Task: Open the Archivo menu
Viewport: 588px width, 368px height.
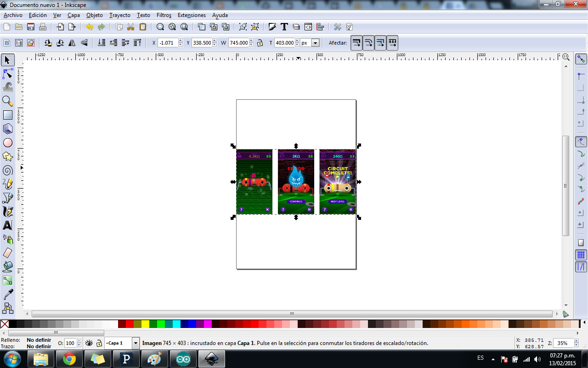Action: [x=13, y=15]
